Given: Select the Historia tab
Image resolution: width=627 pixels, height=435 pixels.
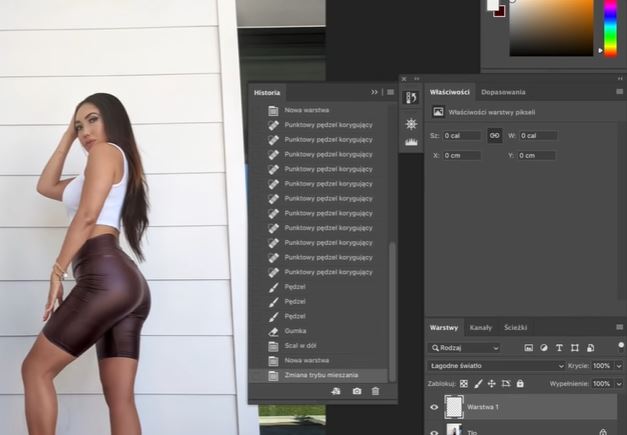Looking at the screenshot, I should point(267,93).
